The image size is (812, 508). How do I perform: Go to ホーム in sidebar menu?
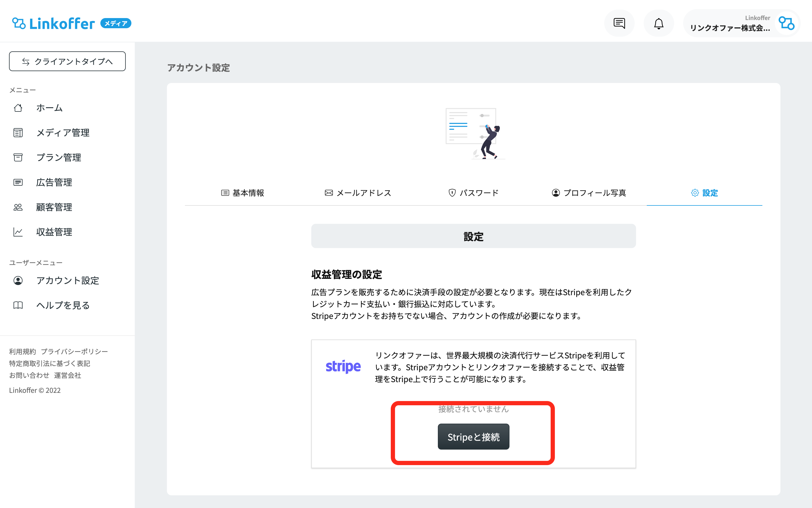point(50,108)
